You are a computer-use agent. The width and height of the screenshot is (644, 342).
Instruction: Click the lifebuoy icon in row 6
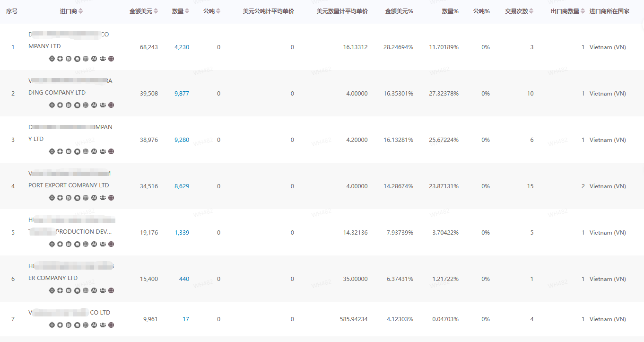point(60,290)
